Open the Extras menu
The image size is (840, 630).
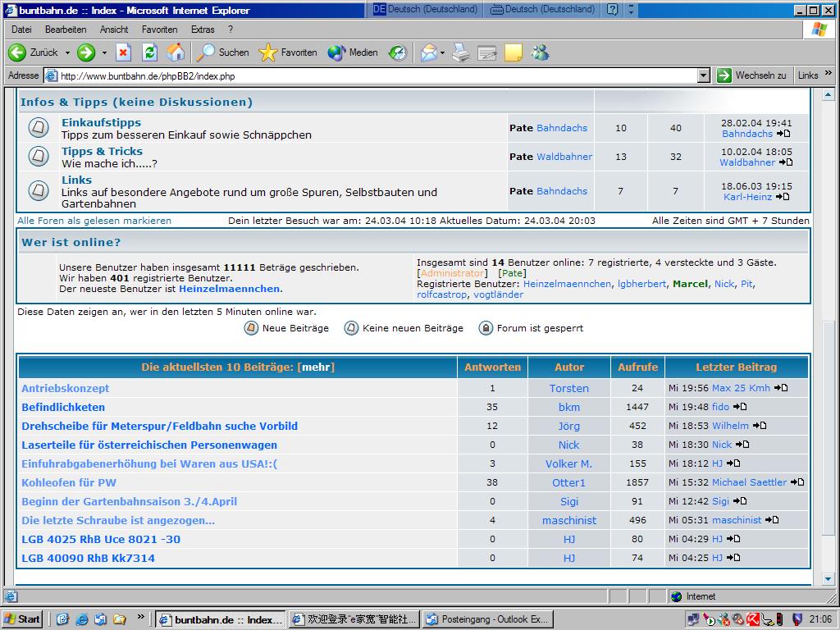click(x=202, y=30)
